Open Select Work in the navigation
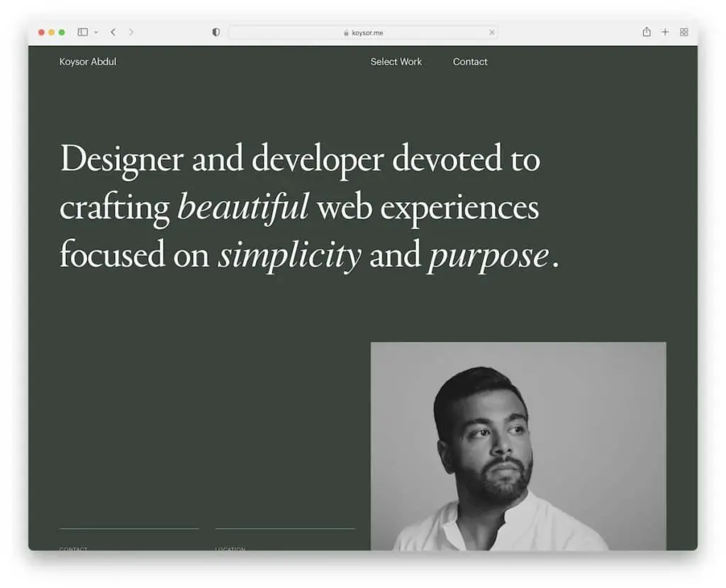 pyautogui.click(x=396, y=62)
